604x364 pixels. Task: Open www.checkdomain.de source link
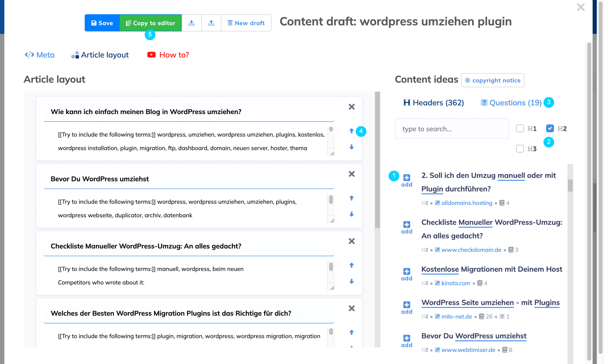471,250
